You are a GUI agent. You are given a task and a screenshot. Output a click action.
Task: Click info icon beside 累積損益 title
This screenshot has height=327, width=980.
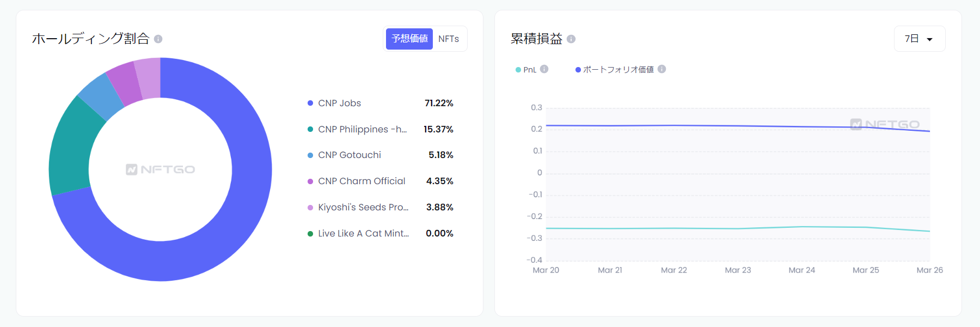(x=571, y=39)
